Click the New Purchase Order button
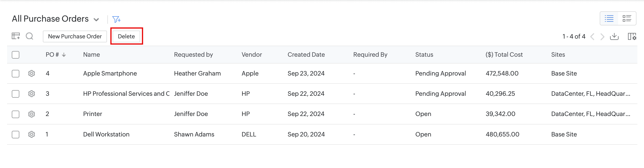 point(75,36)
